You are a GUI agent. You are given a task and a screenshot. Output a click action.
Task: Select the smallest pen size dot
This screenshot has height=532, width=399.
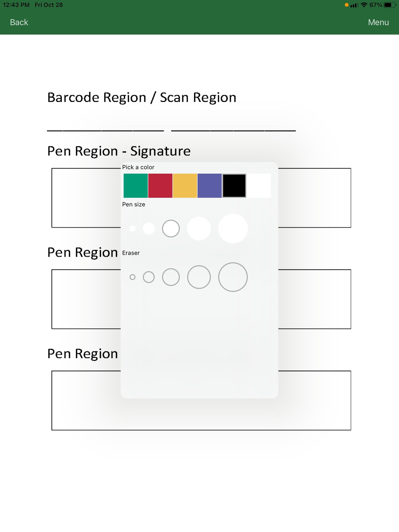click(133, 229)
